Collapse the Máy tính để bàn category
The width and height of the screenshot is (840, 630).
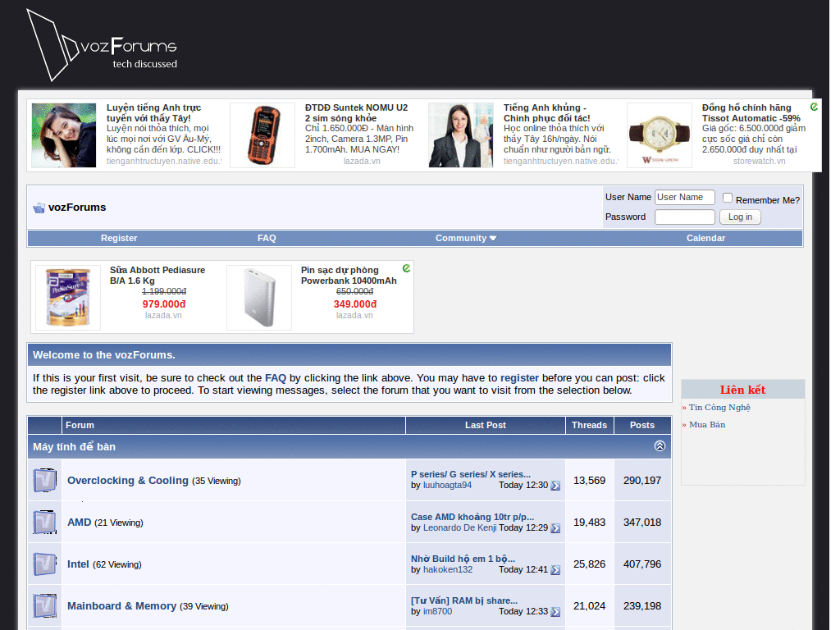(660, 445)
